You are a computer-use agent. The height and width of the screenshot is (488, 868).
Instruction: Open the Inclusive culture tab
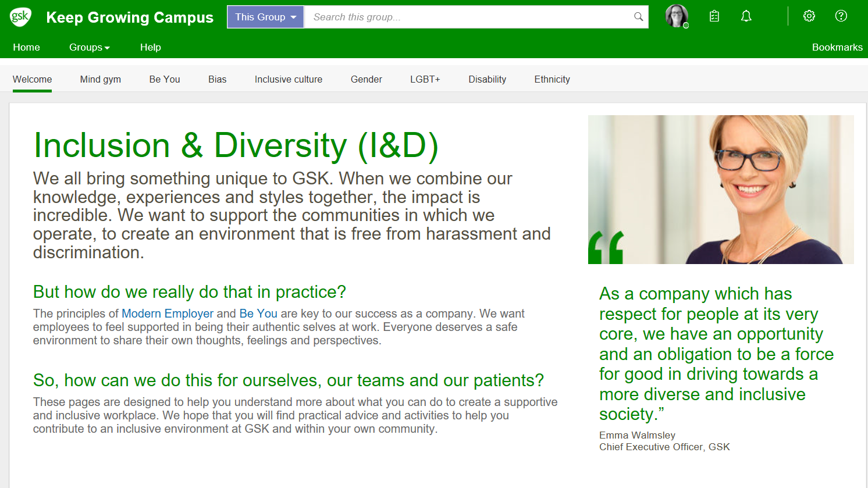(x=289, y=79)
